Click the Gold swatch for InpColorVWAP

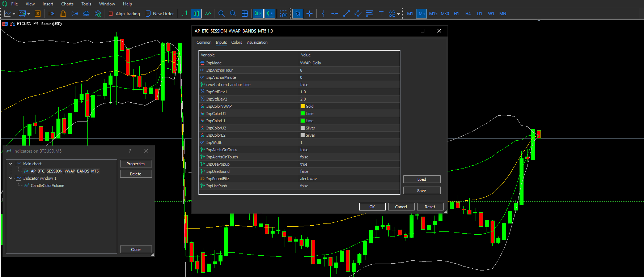click(302, 106)
